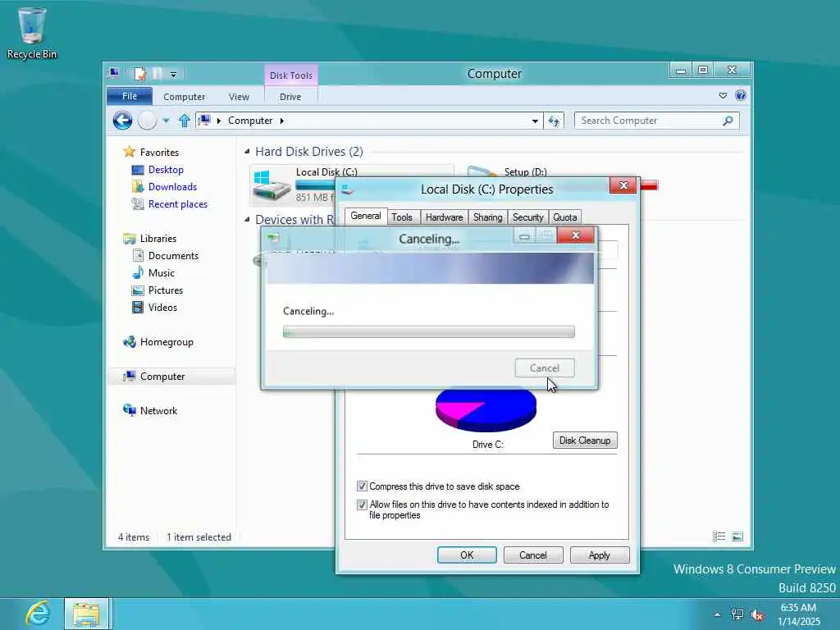840x630 pixels.
Task: Switch to the Hardware tab
Action: [444, 217]
